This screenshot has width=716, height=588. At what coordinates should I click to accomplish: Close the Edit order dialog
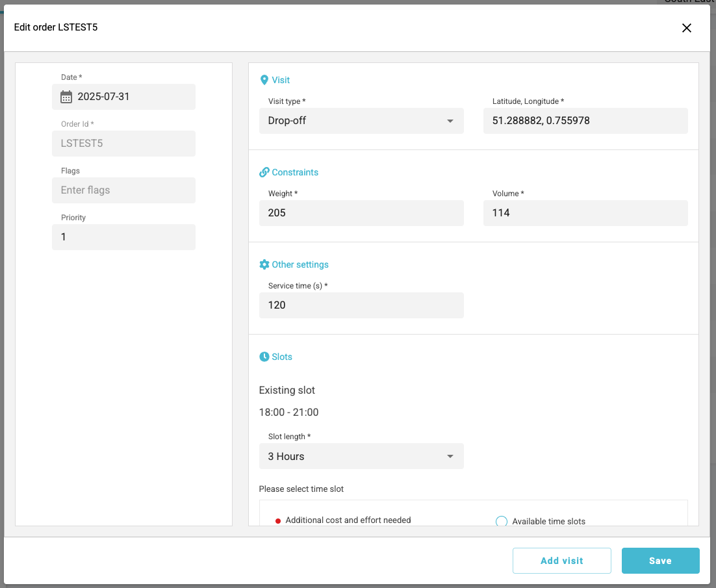click(686, 28)
